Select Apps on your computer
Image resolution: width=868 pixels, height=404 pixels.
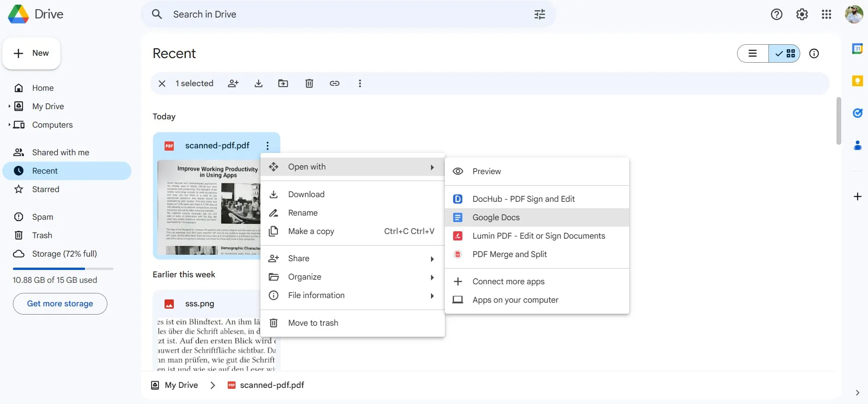(537, 300)
